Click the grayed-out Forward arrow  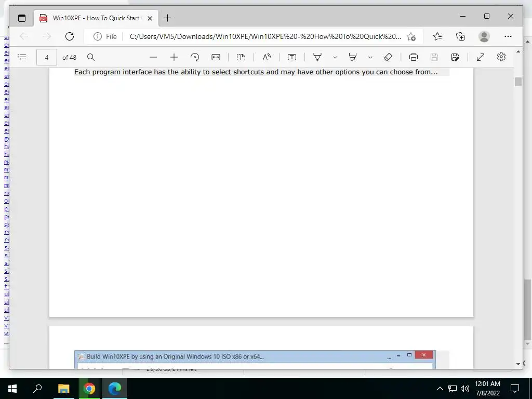coord(47,36)
